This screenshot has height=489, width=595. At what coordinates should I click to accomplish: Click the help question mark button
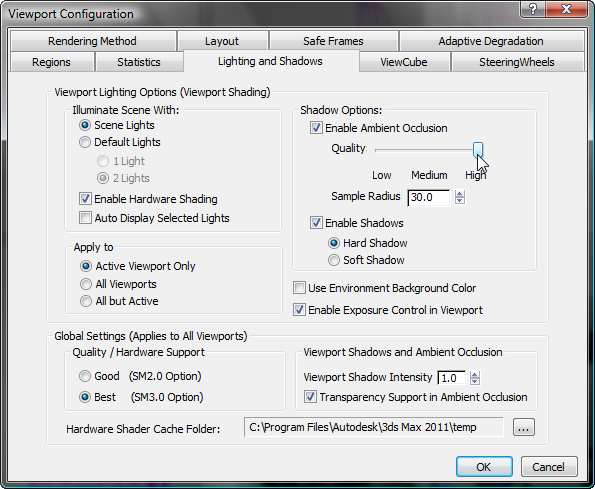click(x=532, y=9)
